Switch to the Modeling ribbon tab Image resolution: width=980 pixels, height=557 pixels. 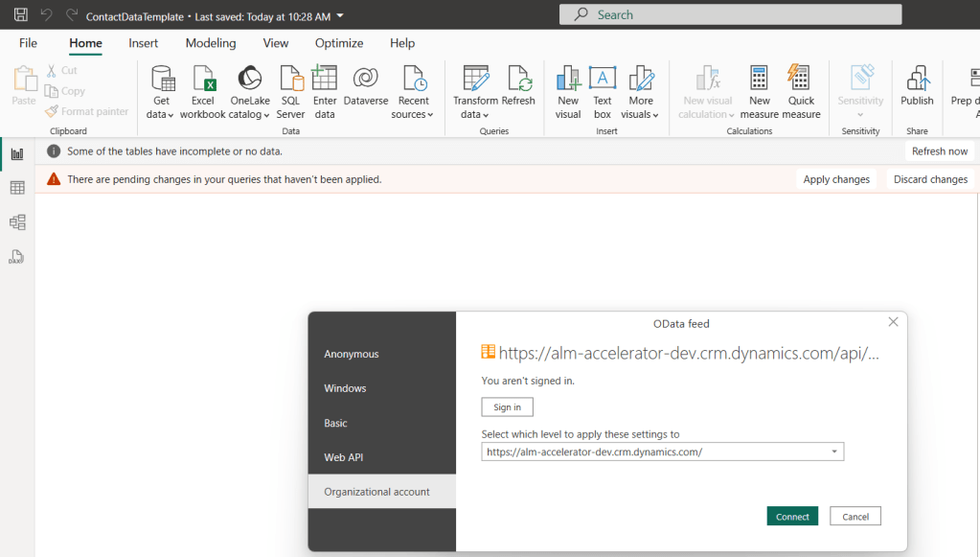(x=211, y=43)
